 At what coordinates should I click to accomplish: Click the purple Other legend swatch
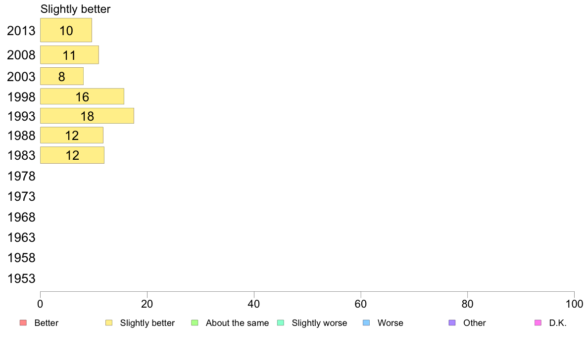tap(452, 323)
